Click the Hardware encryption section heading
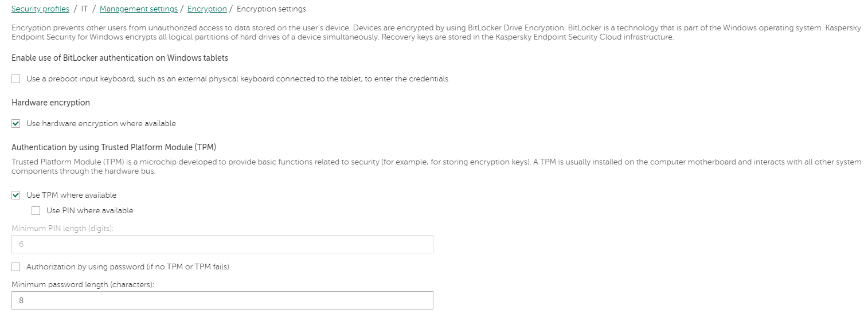The width and height of the screenshot is (868, 329). point(50,103)
